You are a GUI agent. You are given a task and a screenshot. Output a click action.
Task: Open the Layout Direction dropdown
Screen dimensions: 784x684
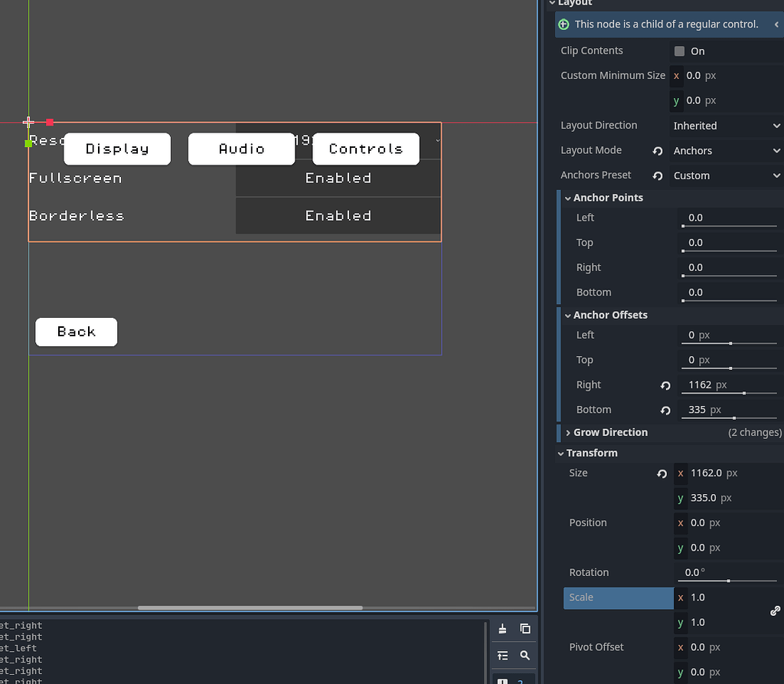724,126
